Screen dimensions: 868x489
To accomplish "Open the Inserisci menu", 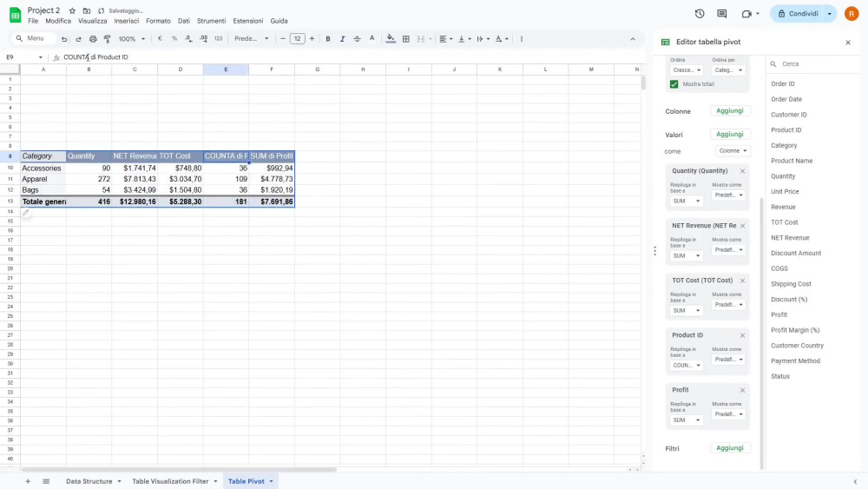I will click(126, 21).
